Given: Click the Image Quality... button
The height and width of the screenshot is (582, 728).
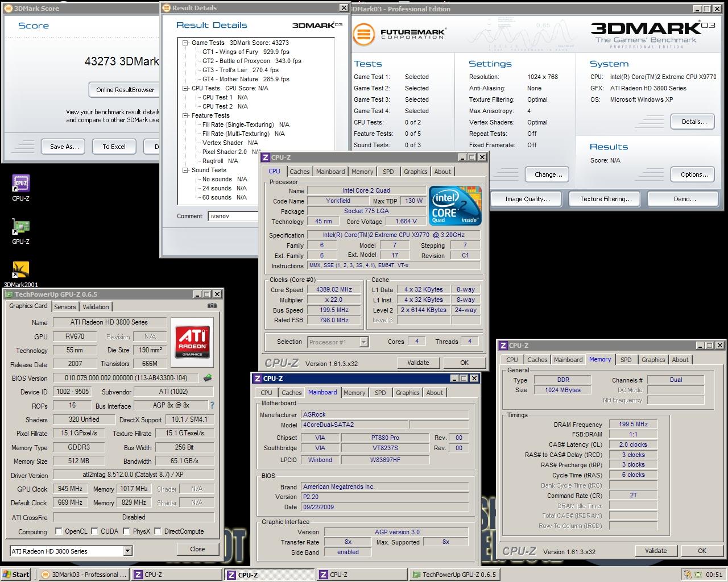Looking at the screenshot, I should tap(527, 199).
